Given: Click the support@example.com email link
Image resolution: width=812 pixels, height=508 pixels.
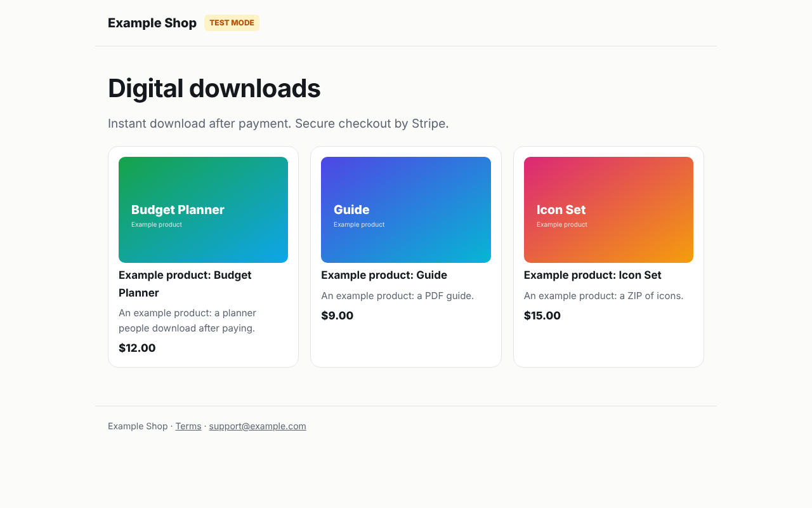Looking at the screenshot, I should click(x=258, y=426).
